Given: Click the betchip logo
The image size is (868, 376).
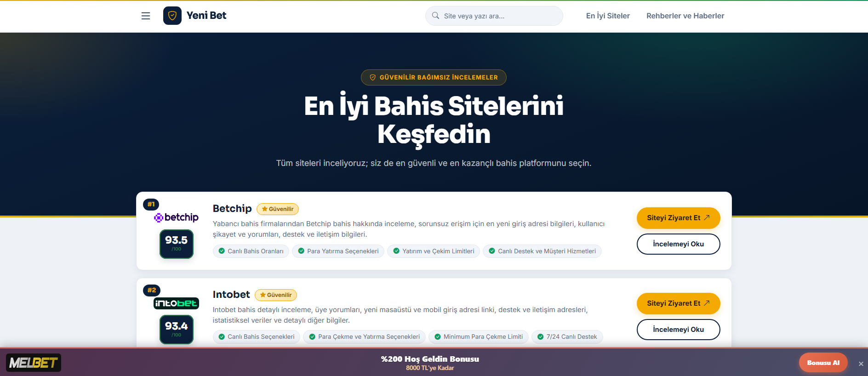Looking at the screenshot, I should point(176,217).
